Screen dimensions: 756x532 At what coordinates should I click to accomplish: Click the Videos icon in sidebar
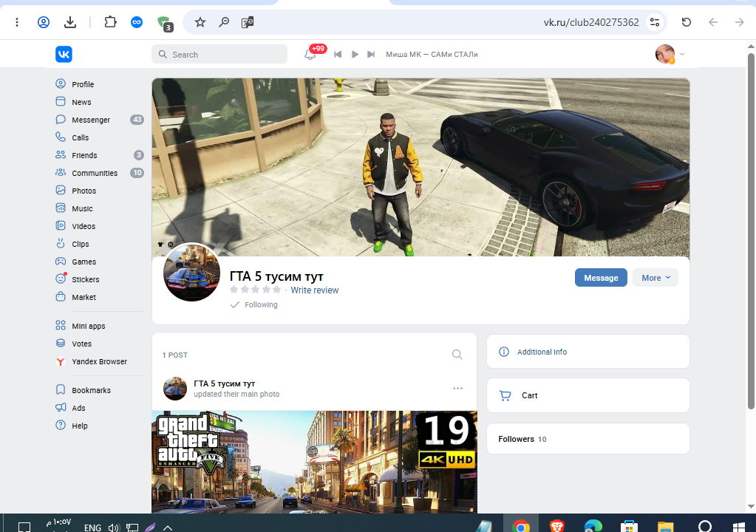(61, 226)
